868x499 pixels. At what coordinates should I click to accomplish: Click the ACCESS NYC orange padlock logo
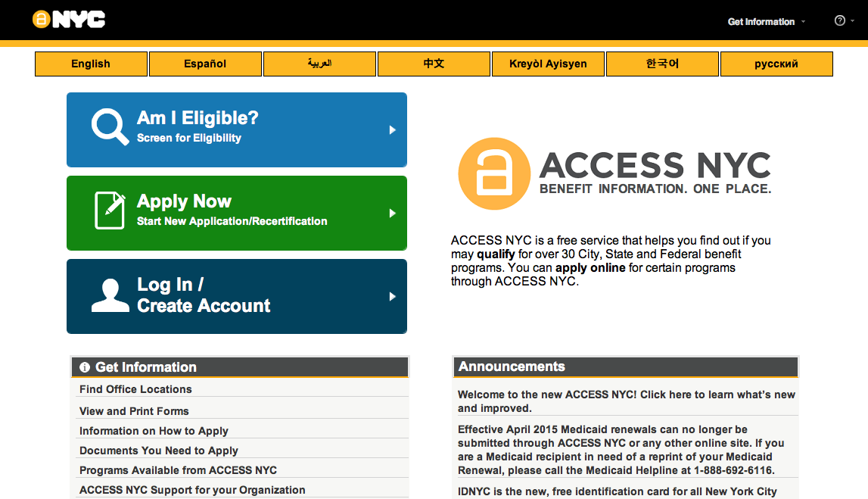(493, 173)
